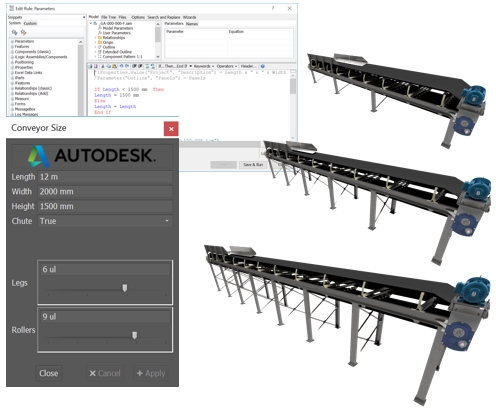The width and height of the screenshot is (496, 409).
Task: Expand the Origin folder in model tree
Action: (95, 42)
